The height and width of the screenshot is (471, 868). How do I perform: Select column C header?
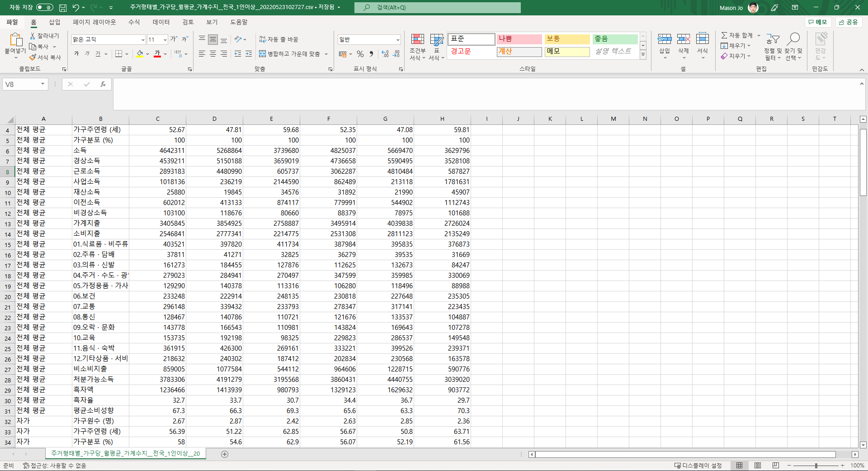[158, 119]
